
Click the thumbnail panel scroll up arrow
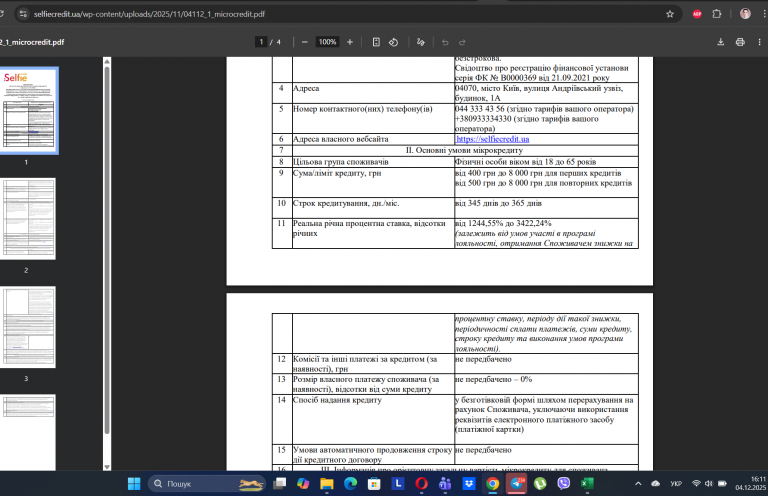[107, 61]
